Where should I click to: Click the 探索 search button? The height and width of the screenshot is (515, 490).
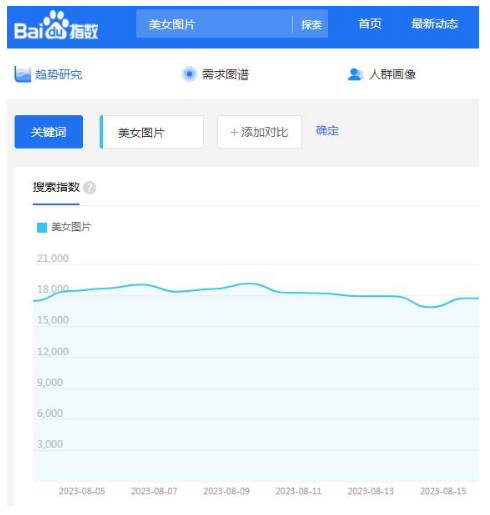tap(311, 24)
